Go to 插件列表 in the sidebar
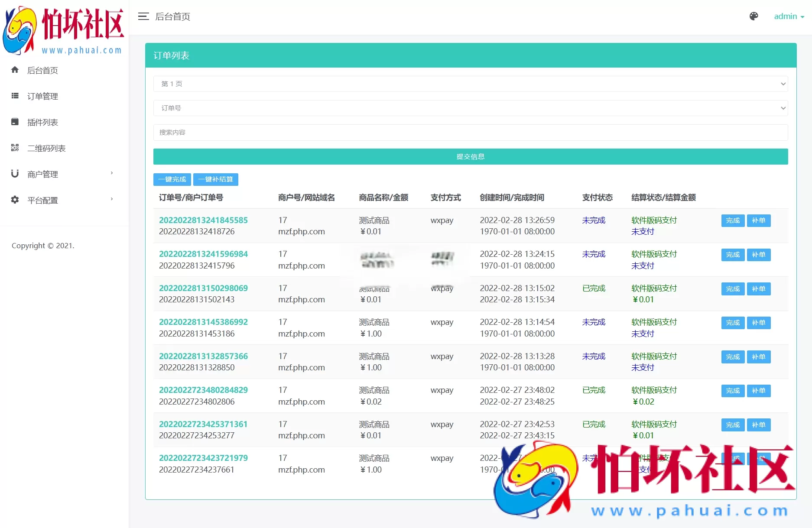The height and width of the screenshot is (528, 812). (x=42, y=122)
